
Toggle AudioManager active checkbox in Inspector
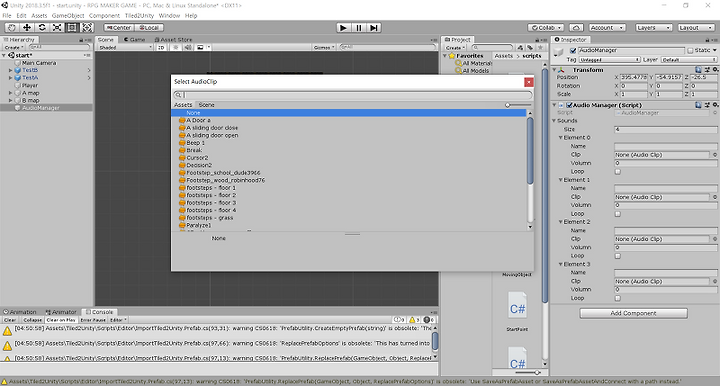pos(573,50)
